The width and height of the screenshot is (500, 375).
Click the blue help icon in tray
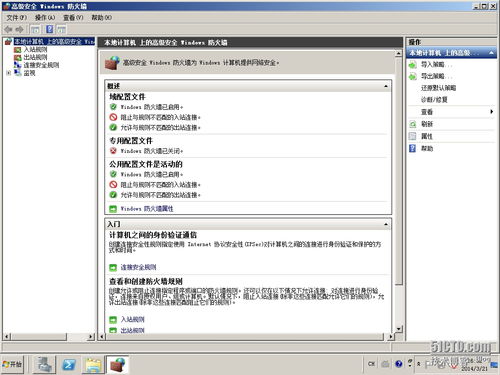(399, 364)
